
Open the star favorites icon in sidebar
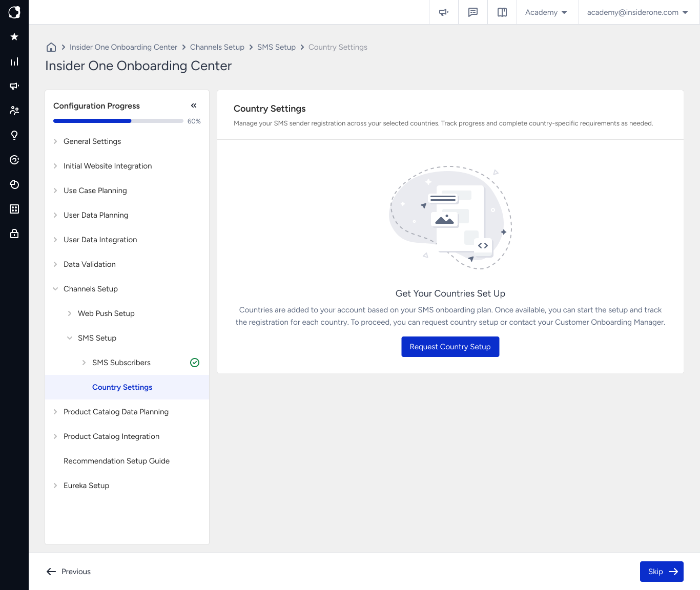[14, 37]
